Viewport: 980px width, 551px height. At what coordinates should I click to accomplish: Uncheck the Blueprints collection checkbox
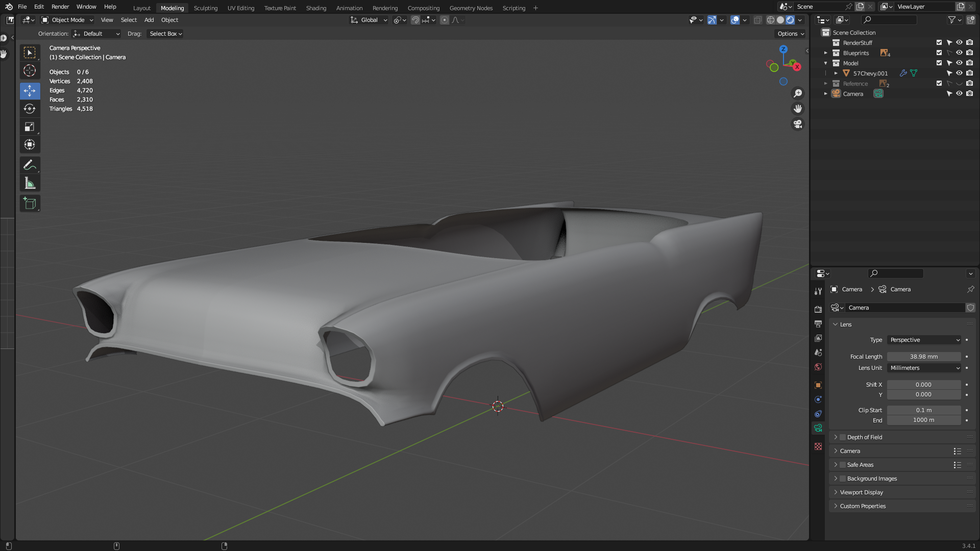click(939, 53)
